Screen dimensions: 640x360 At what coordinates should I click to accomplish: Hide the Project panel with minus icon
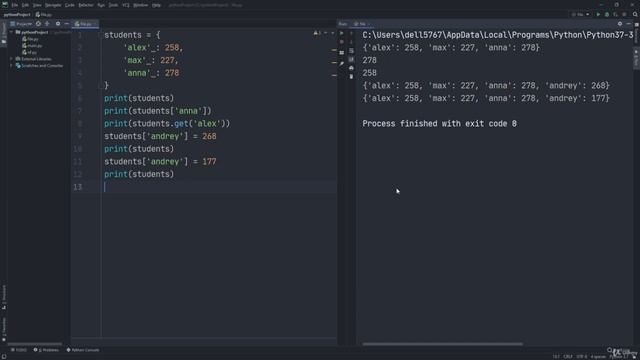click(x=67, y=24)
